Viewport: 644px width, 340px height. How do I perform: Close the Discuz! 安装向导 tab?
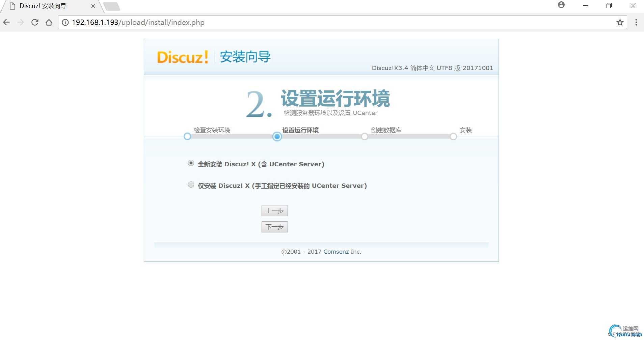pos(93,6)
